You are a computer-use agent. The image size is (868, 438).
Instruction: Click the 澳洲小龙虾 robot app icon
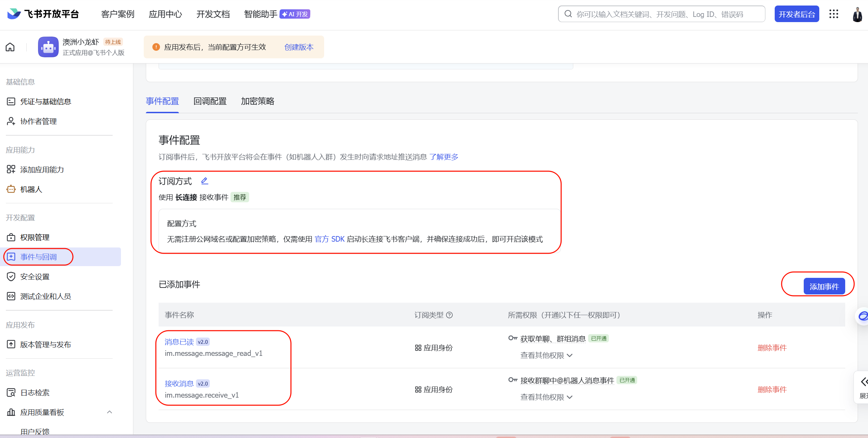click(48, 47)
